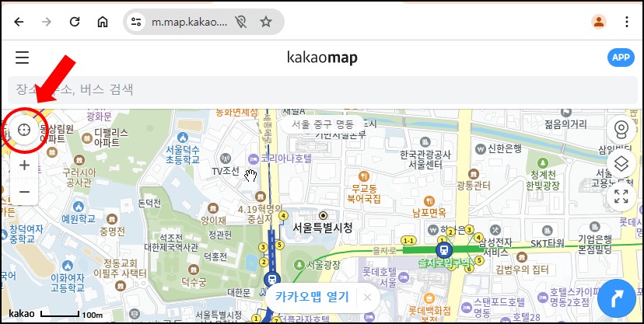Click the 서울 중구 명동 location label
Screen dimensions: 644x324
[323, 123]
